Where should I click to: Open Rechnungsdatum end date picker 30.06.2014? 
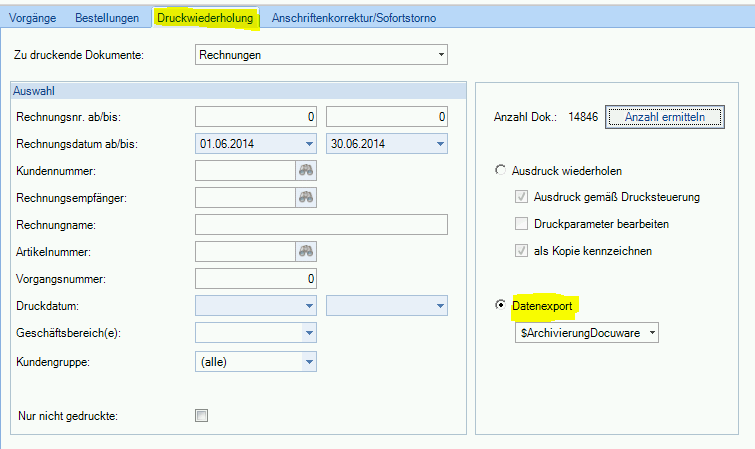point(439,144)
